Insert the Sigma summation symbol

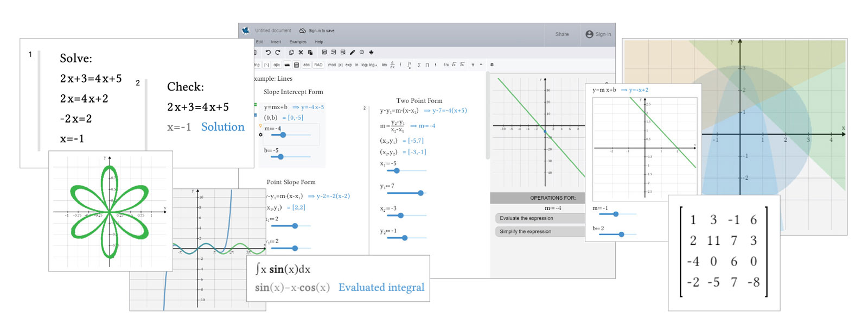click(419, 65)
